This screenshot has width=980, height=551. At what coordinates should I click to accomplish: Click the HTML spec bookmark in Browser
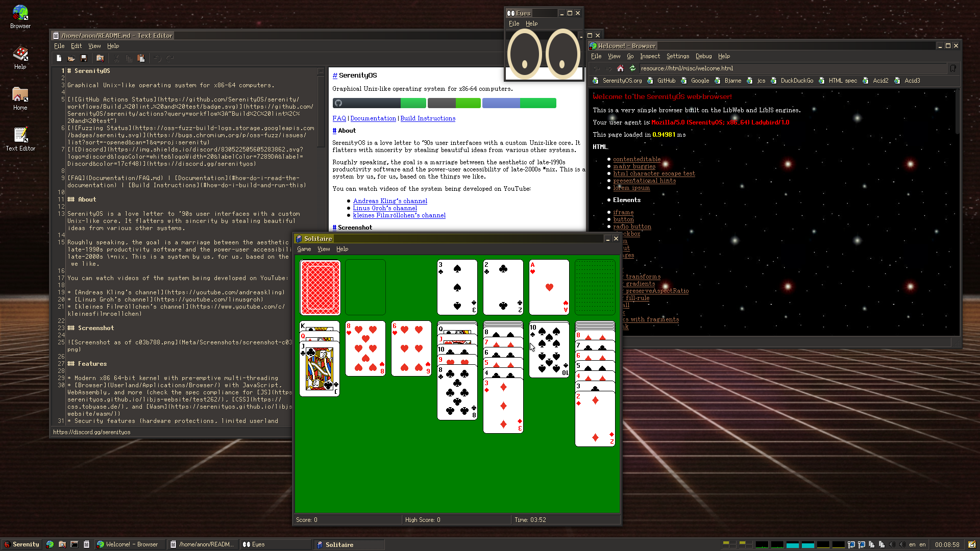(838, 81)
